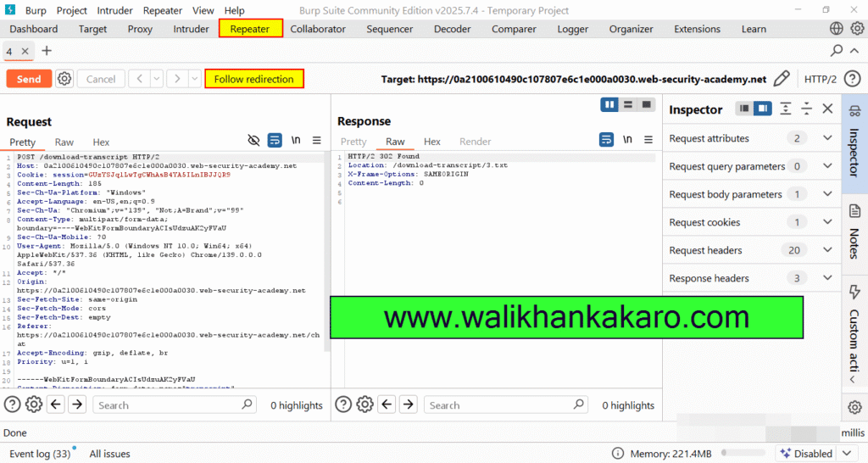Add a new Repeater tab
The width and height of the screenshot is (868, 463).
tap(47, 50)
